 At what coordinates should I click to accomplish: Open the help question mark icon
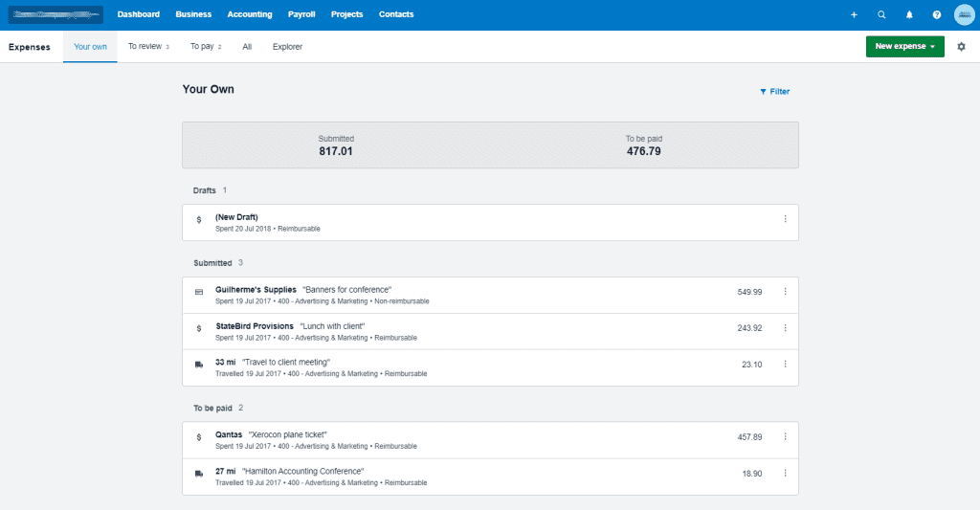936,14
